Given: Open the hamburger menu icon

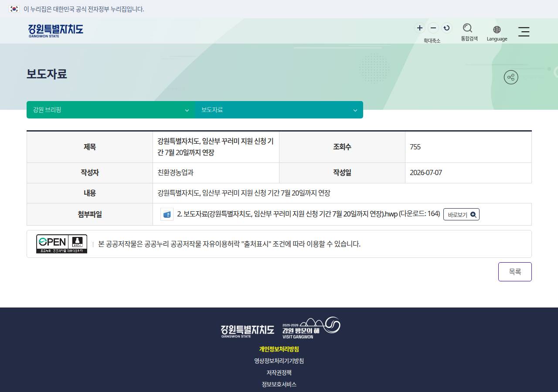Looking at the screenshot, I should coord(524,31).
